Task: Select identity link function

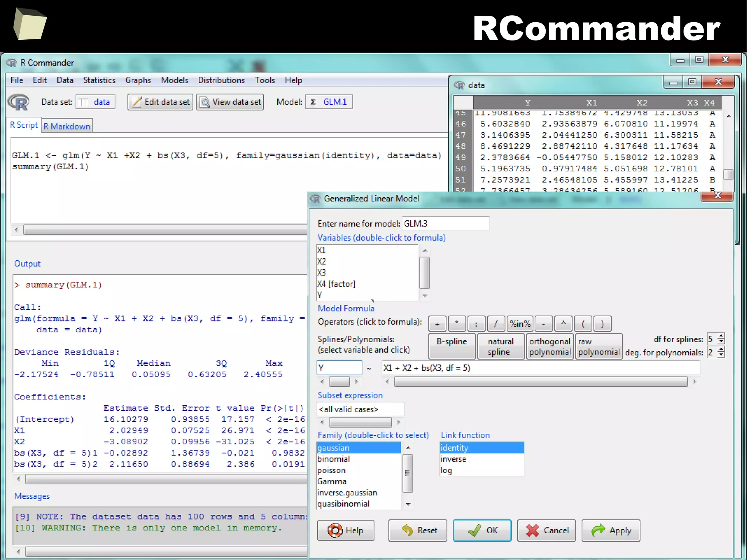Action: click(482, 448)
